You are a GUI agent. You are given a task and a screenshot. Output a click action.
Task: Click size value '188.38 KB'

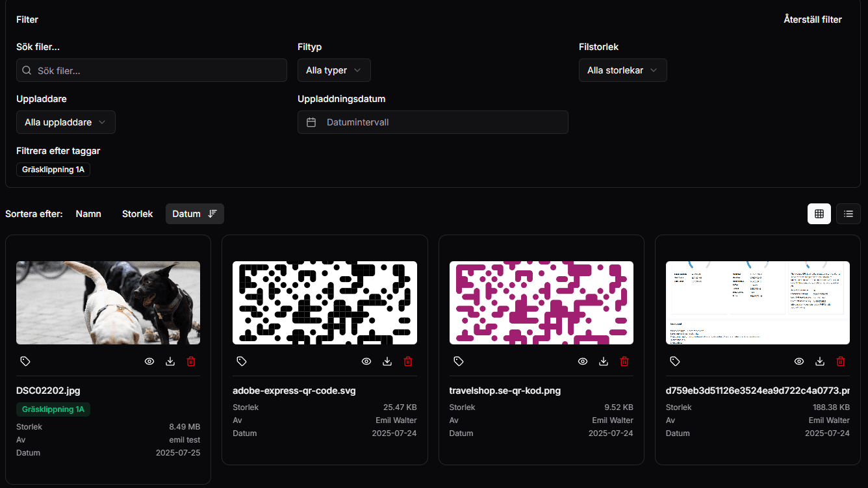coord(831,407)
